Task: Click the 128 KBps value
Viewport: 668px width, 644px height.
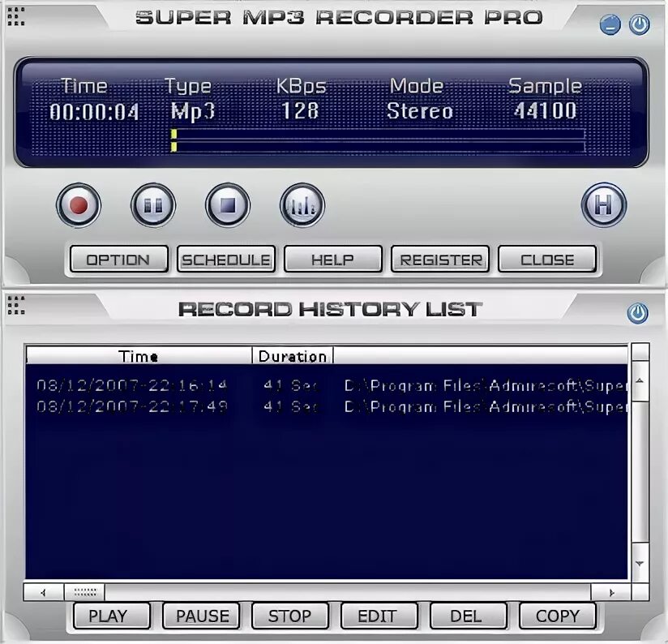Action: point(300,111)
